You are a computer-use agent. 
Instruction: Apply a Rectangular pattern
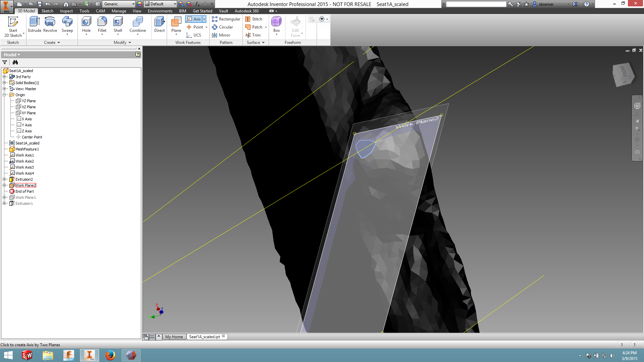pos(226,19)
